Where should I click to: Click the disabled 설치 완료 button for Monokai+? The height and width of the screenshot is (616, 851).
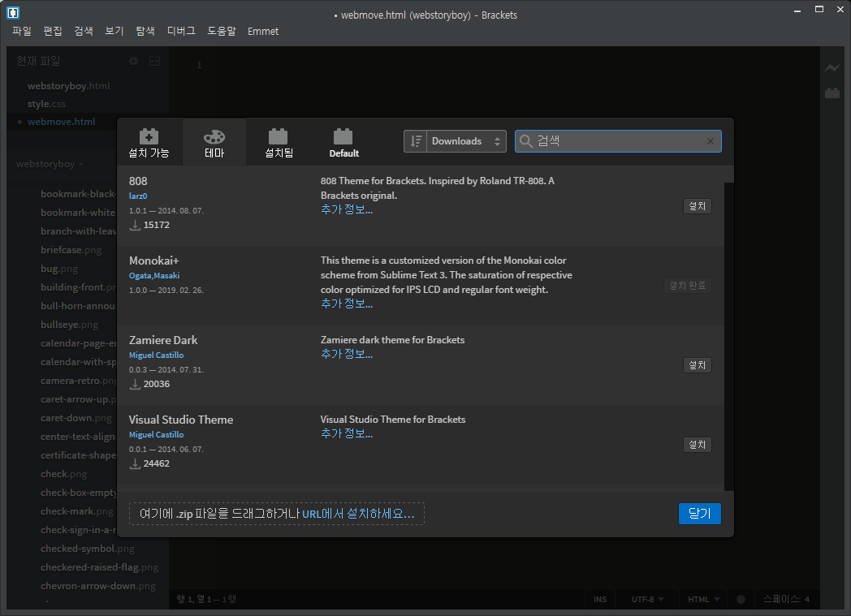(688, 285)
